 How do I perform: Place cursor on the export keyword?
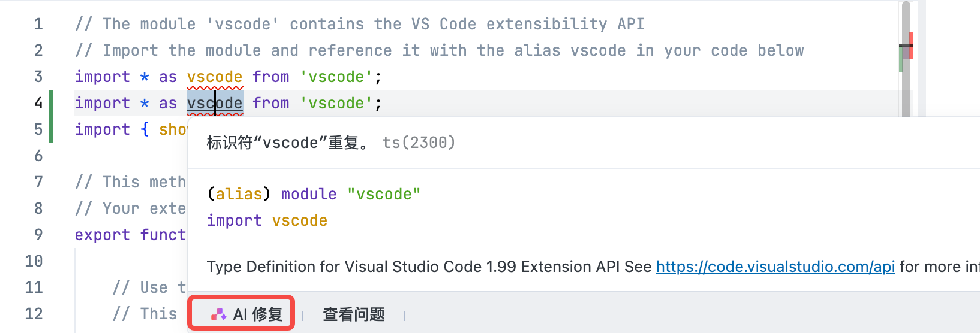[x=103, y=235]
